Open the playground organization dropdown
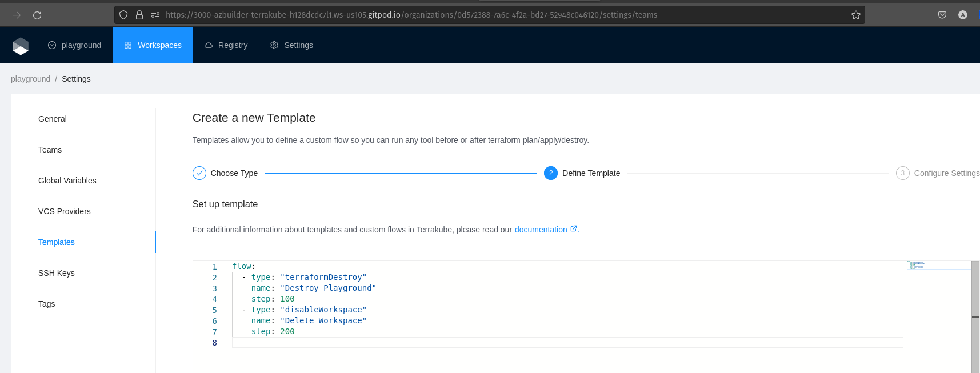 tap(75, 45)
